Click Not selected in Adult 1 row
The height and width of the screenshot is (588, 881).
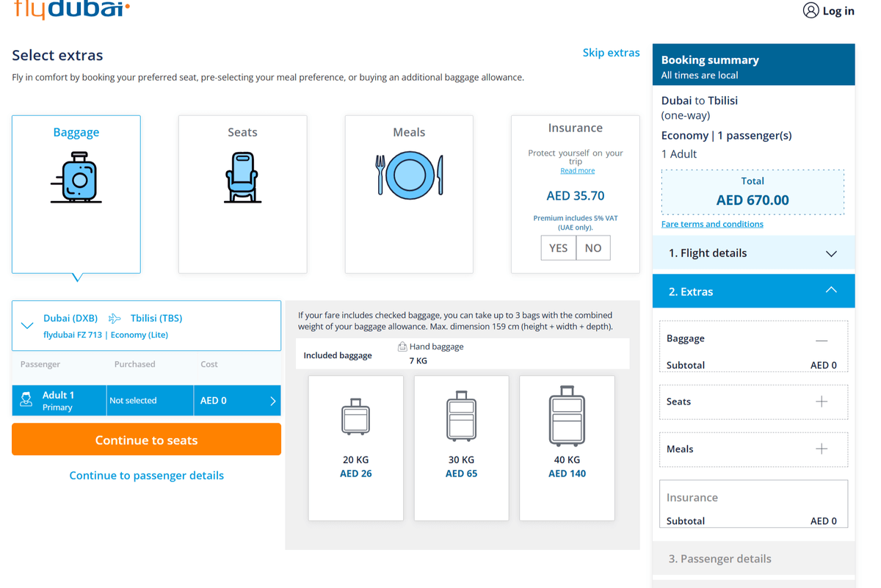[x=133, y=401]
